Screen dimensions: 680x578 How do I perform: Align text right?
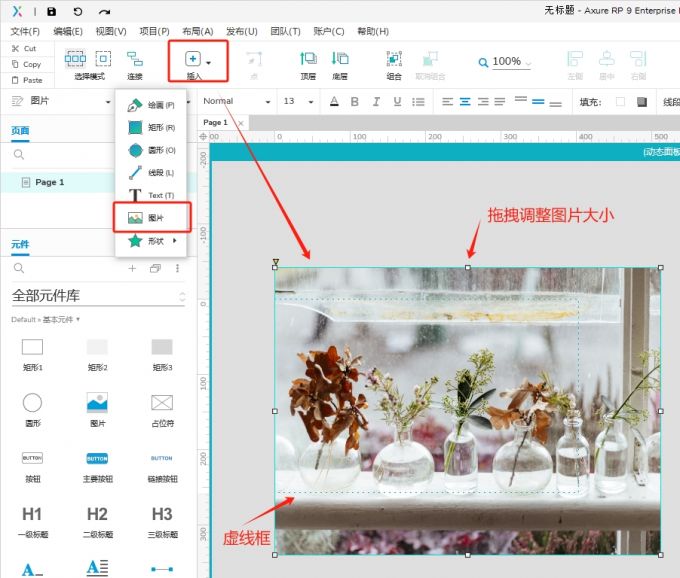[x=483, y=102]
